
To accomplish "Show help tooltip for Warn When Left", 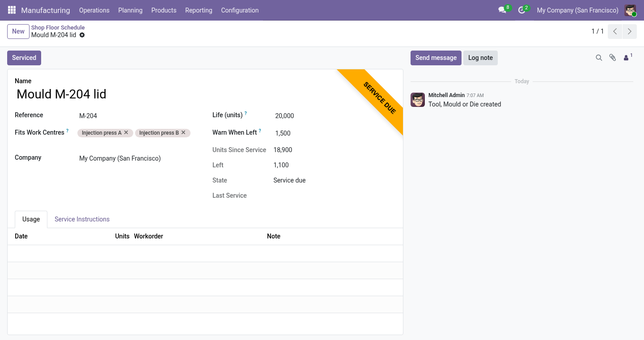I will (x=260, y=131).
